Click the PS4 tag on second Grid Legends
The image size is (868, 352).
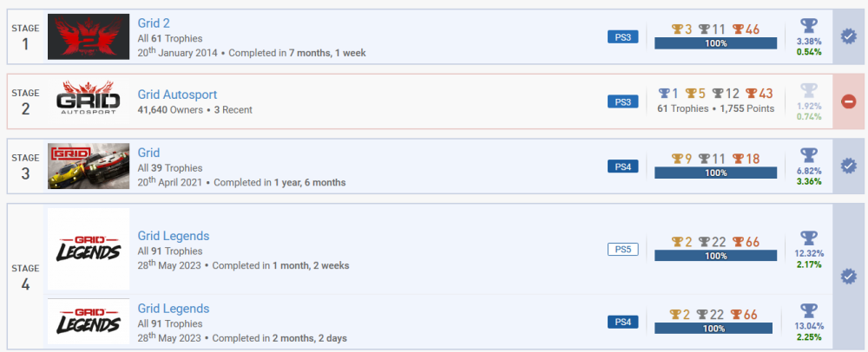[x=623, y=323]
